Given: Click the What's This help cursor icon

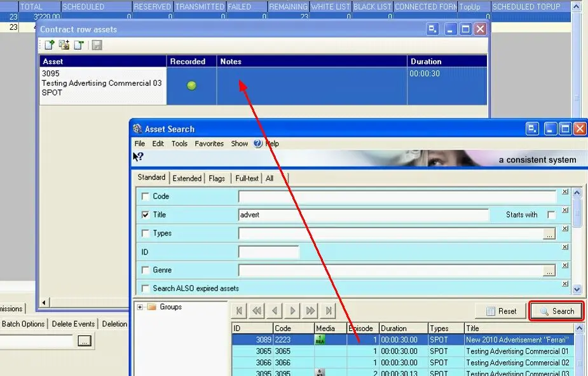Looking at the screenshot, I should tap(138, 157).
